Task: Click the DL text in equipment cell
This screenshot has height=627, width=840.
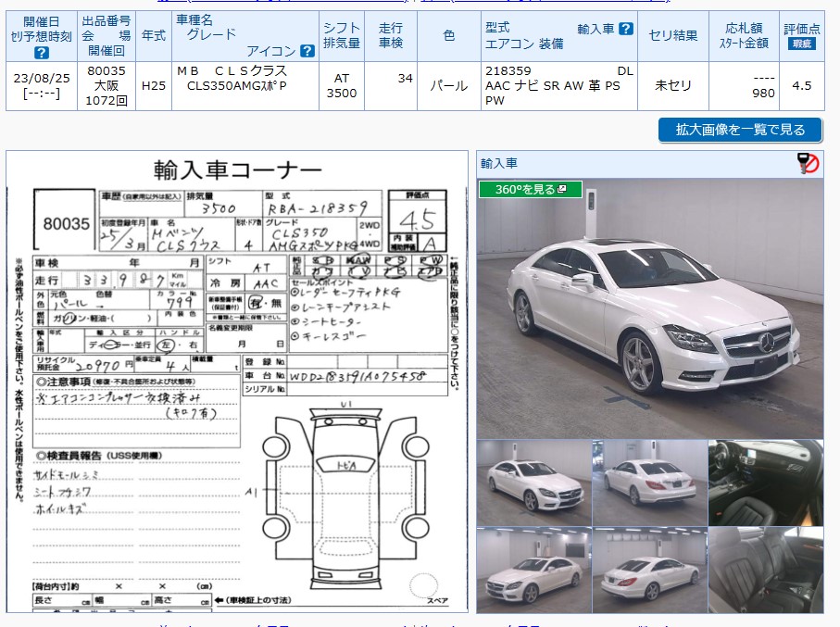Action: [x=625, y=70]
